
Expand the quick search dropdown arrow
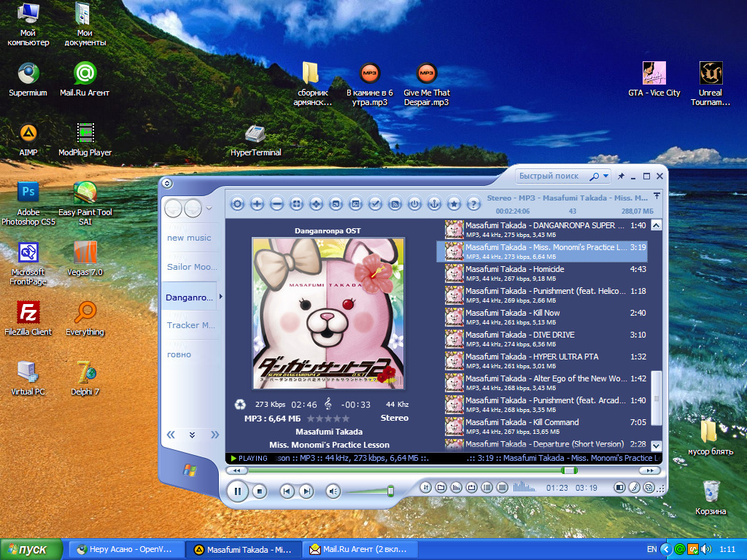605,176
